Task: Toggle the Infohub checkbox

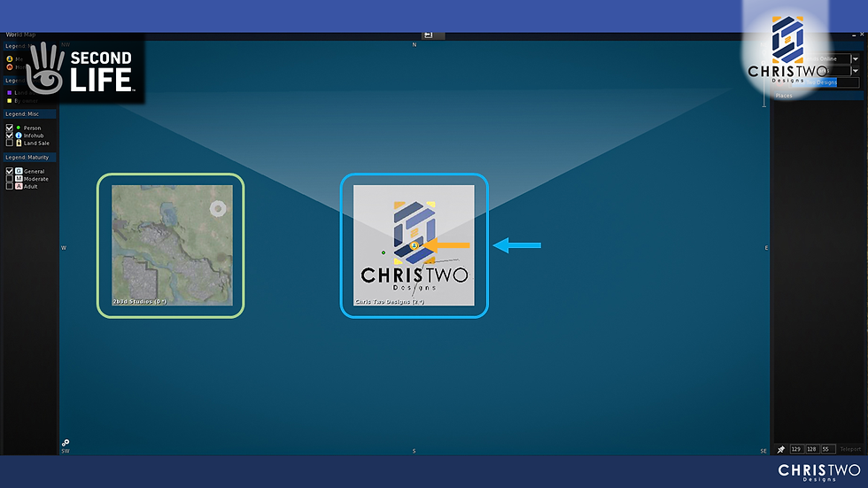Action: pos(10,135)
